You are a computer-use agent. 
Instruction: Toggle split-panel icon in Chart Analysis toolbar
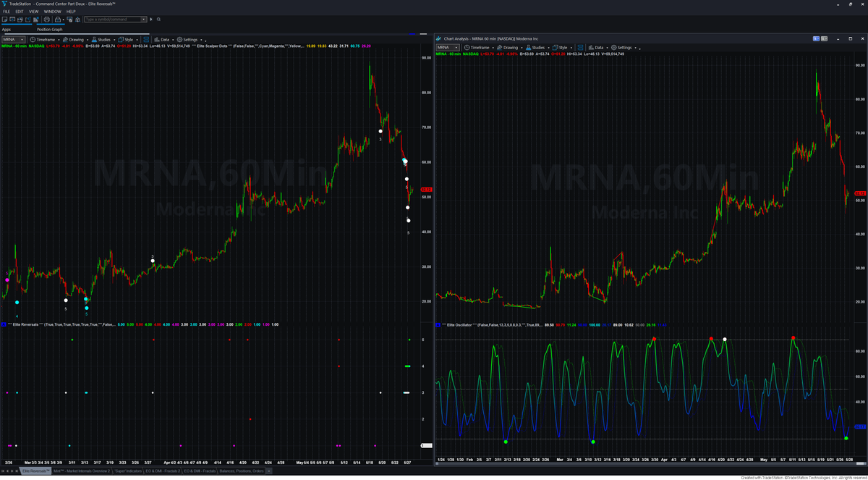(579, 47)
